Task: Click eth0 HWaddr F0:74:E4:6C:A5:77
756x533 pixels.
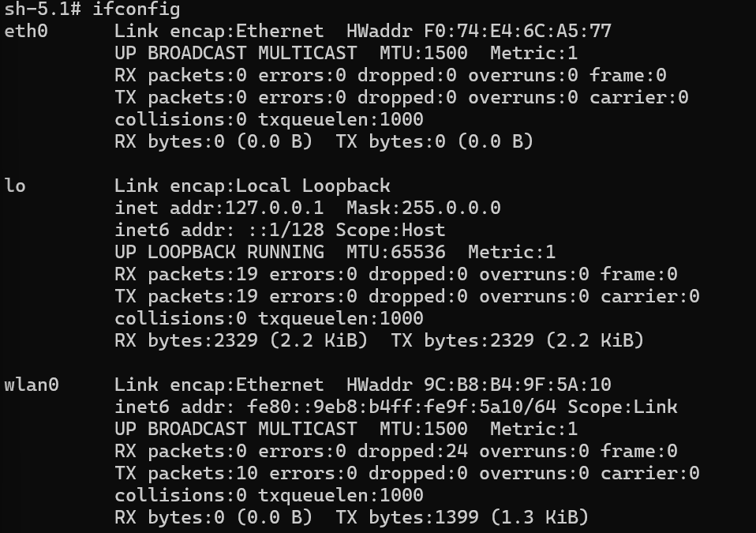Action: tap(479, 32)
